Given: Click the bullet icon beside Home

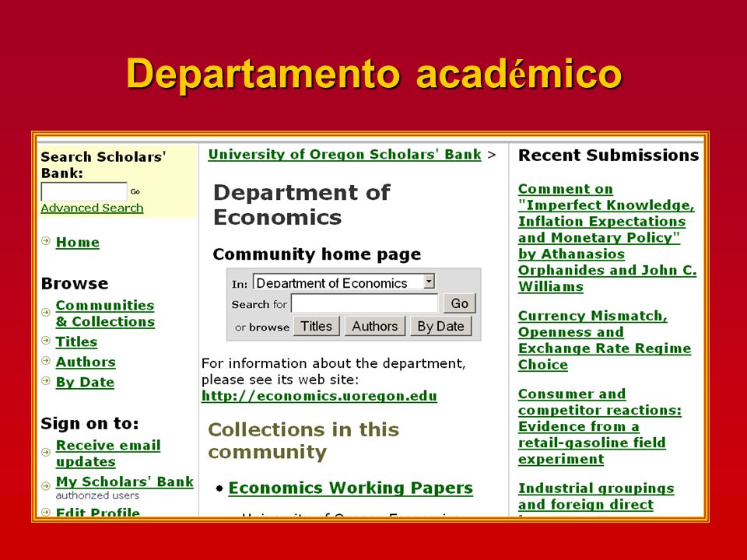Looking at the screenshot, I should 46,240.
